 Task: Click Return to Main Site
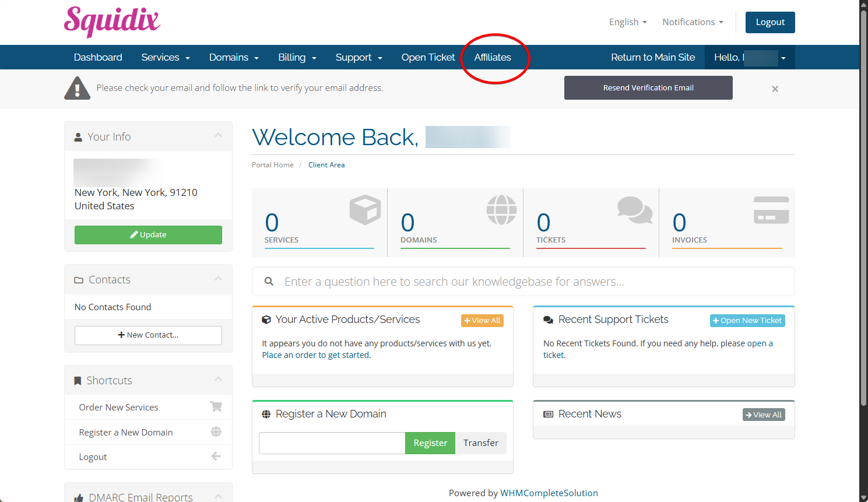tap(653, 57)
